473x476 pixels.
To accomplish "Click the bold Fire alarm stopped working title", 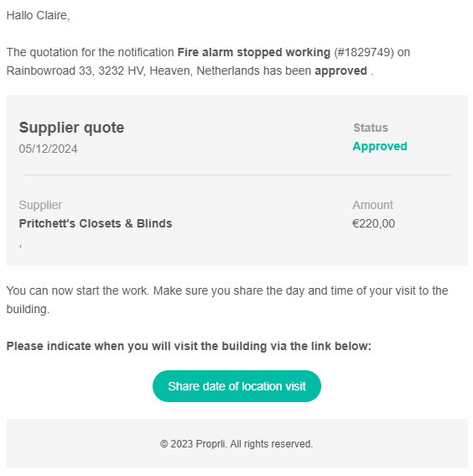I will coord(254,52).
